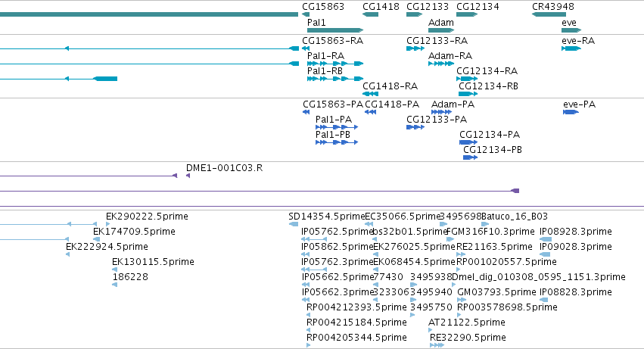Select EST RP001020557.5prime

[506, 262]
